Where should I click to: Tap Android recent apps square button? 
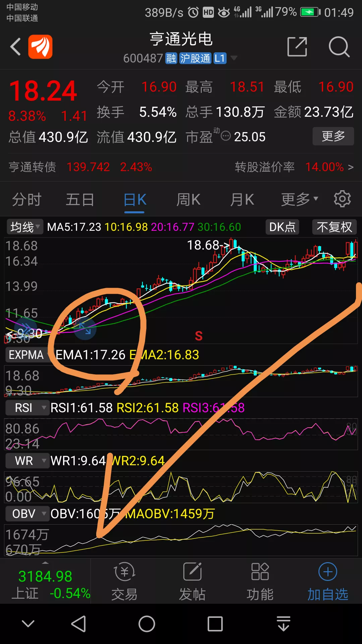point(215,624)
